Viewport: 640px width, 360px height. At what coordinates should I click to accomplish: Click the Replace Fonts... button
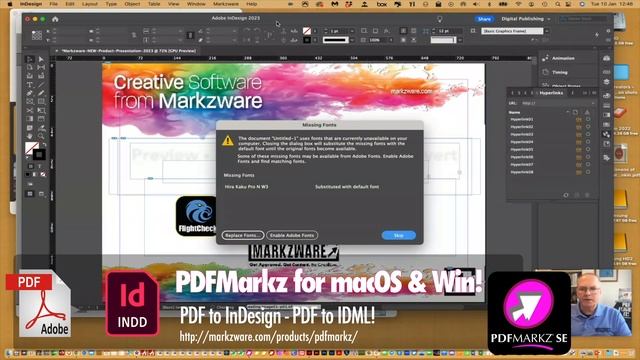242,235
